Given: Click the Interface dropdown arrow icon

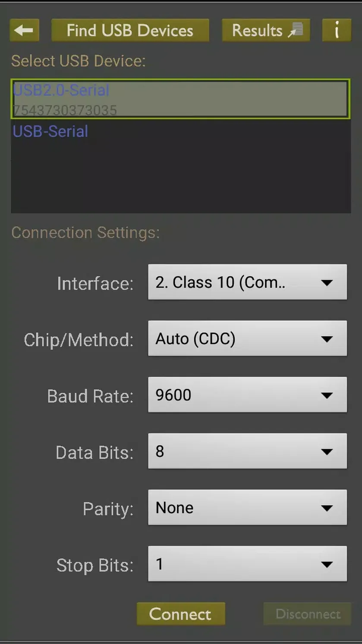Looking at the screenshot, I should coord(327,283).
